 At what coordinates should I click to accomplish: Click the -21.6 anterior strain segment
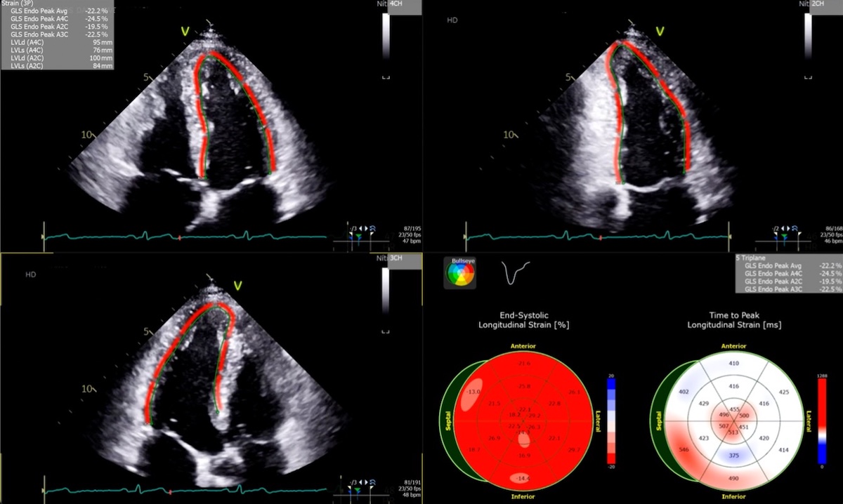(523, 363)
